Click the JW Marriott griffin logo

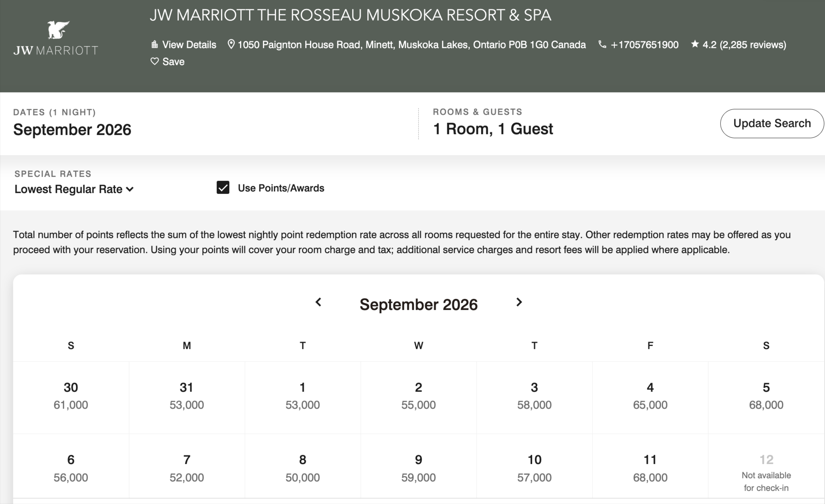click(58, 30)
